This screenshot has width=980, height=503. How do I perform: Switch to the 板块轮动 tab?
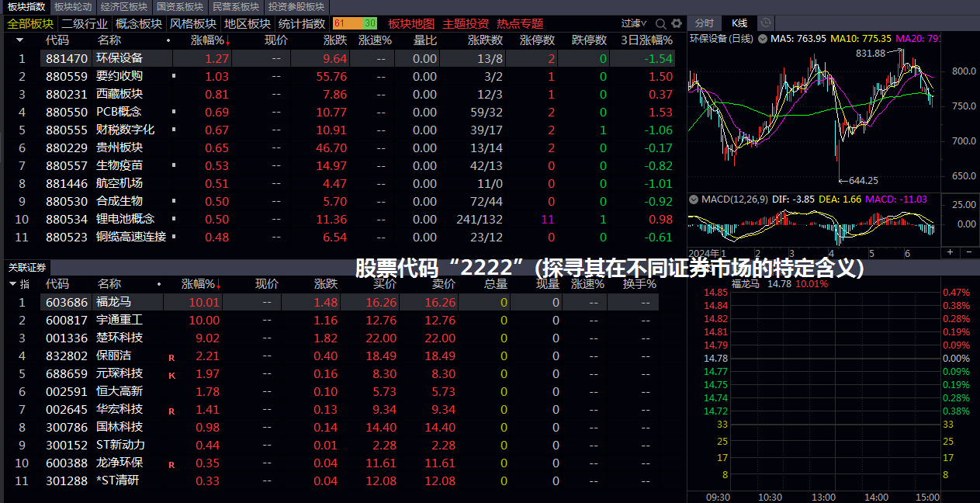click(73, 6)
